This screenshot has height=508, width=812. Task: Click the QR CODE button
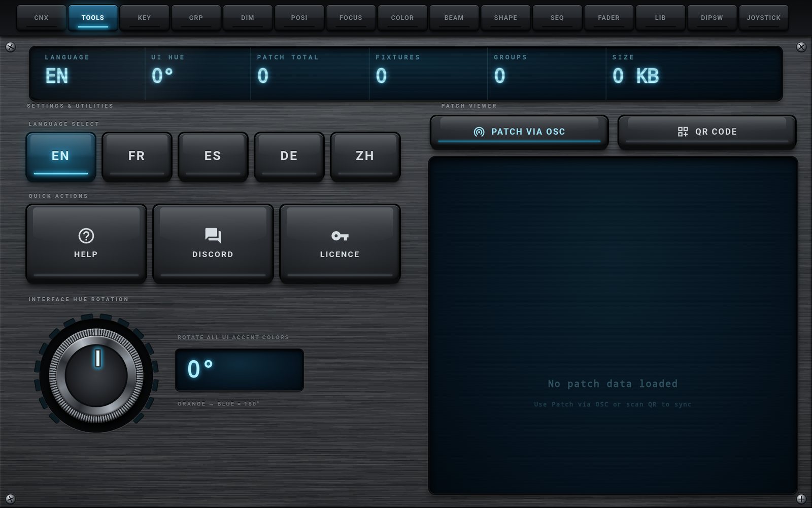coord(707,132)
